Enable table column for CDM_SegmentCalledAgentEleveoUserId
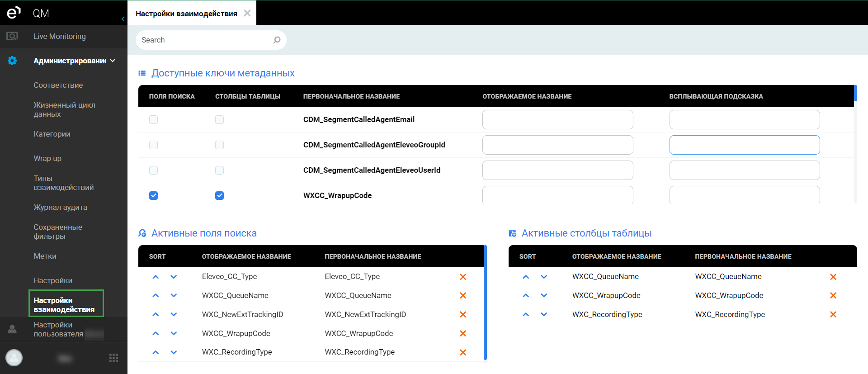The height and width of the screenshot is (374, 868). 220,170
